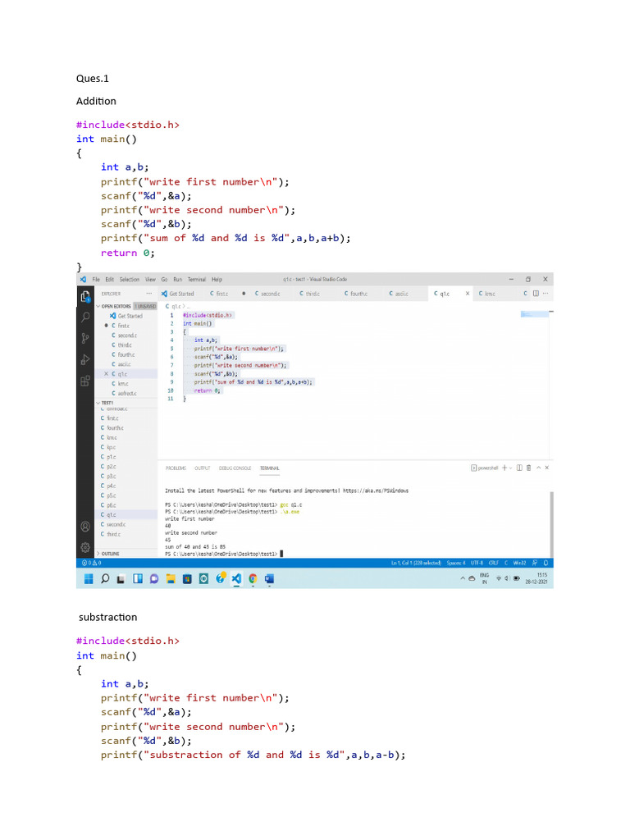The image size is (630, 840).
Task: Open the Accounts icon in activity bar
Action: tap(85, 526)
